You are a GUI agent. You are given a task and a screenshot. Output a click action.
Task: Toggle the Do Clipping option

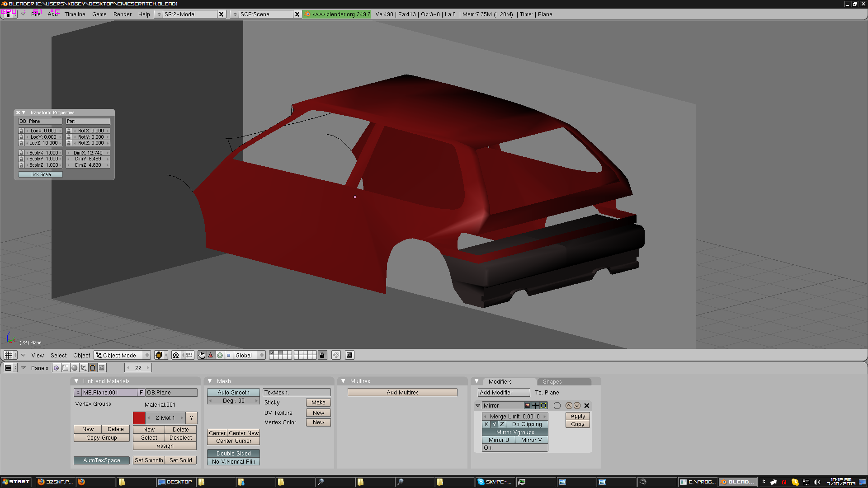point(527,424)
